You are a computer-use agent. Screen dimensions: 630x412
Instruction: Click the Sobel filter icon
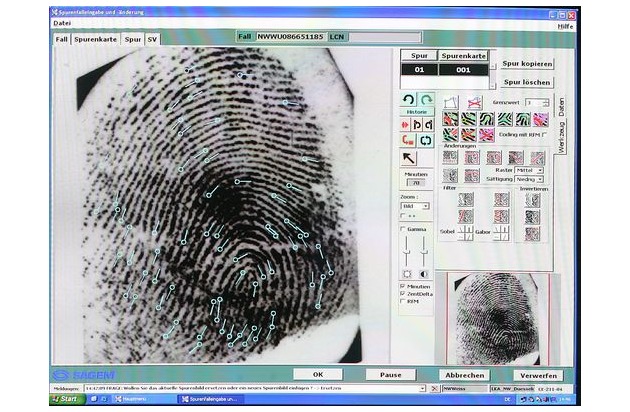pos(465,232)
